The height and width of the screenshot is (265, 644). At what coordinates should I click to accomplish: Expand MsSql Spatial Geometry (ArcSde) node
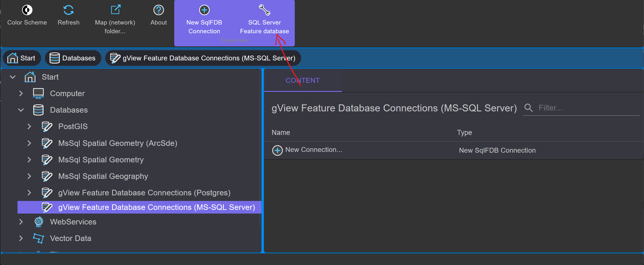coord(29,143)
